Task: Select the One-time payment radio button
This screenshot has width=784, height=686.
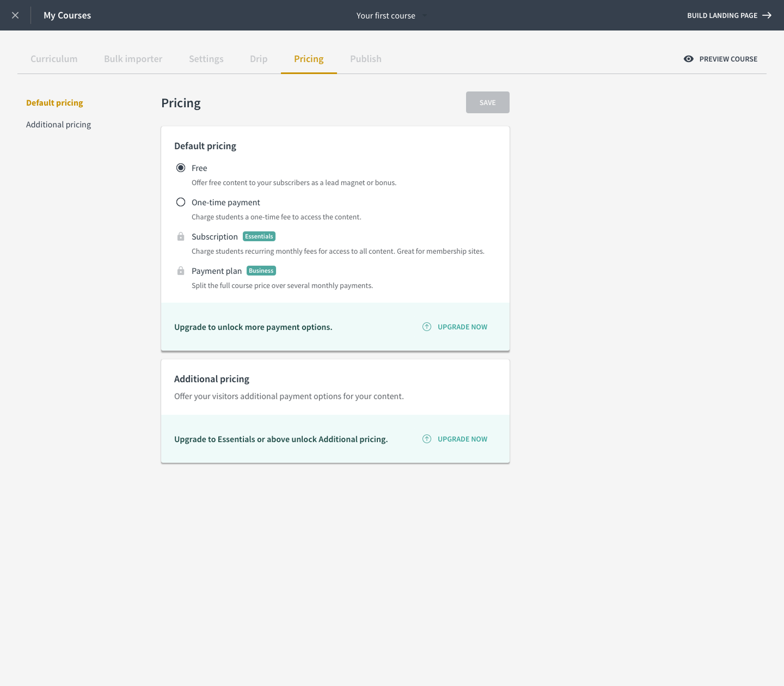Action: pos(181,202)
